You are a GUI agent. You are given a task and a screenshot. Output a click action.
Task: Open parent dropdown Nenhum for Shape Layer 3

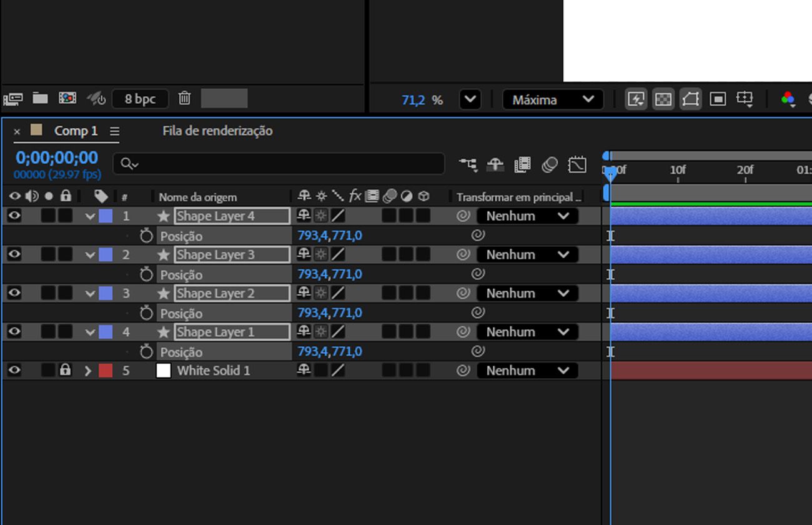click(528, 255)
